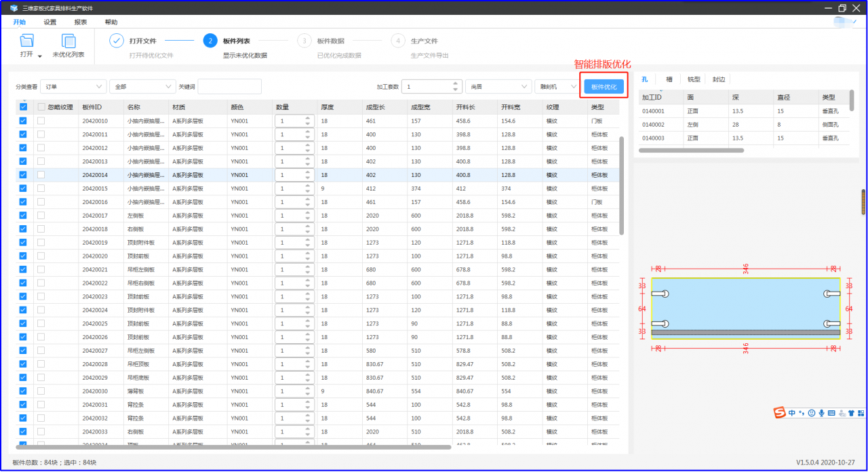Uncheck the row 20420010 selection checkbox
The height and width of the screenshot is (472, 868).
(x=23, y=121)
